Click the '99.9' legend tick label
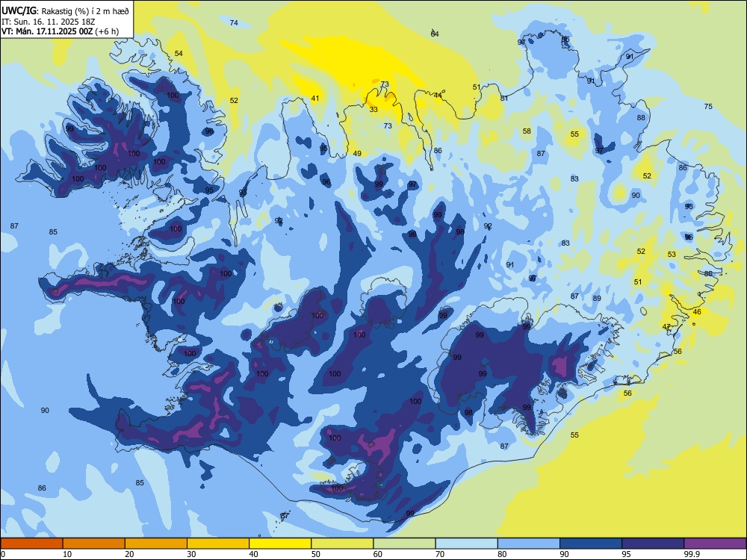Image resolution: width=747 pixels, height=560 pixels. 692,554
